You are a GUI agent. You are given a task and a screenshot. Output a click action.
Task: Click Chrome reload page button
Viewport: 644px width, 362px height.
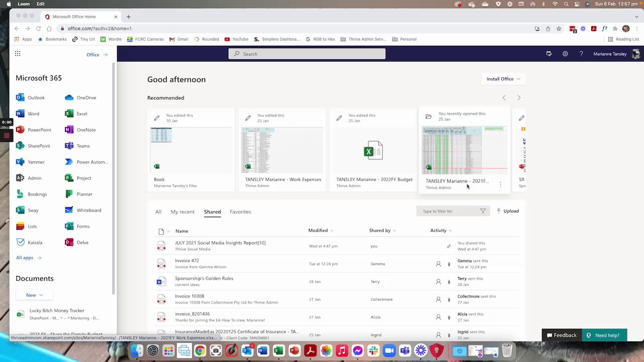click(x=38, y=29)
